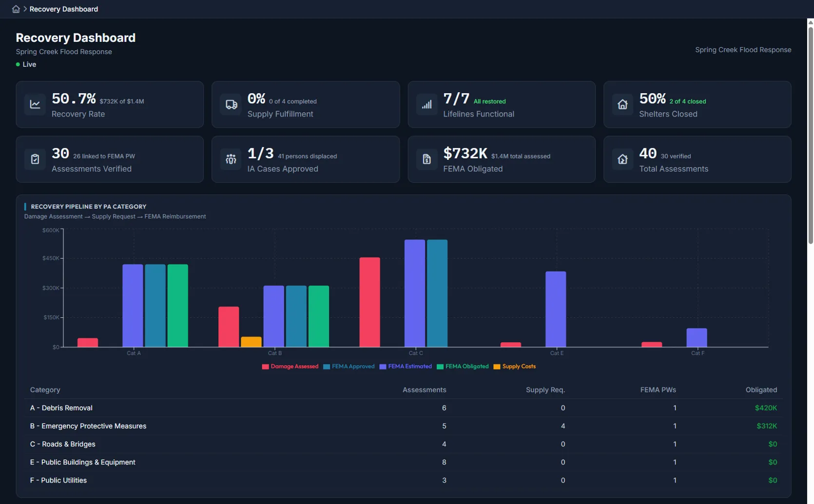The width and height of the screenshot is (814, 504).
Task: Click Cat E purple FEMA Estimated bar
Action: (556, 310)
